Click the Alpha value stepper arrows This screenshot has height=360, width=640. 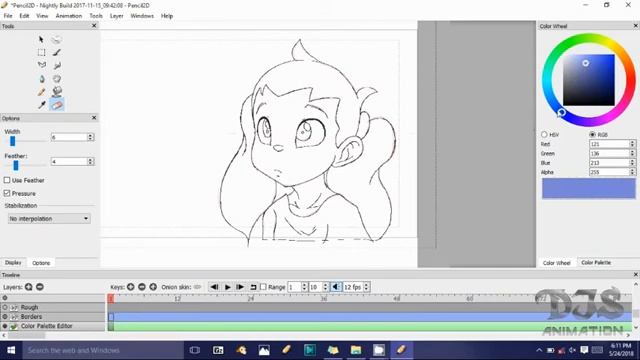click(x=632, y=172)
